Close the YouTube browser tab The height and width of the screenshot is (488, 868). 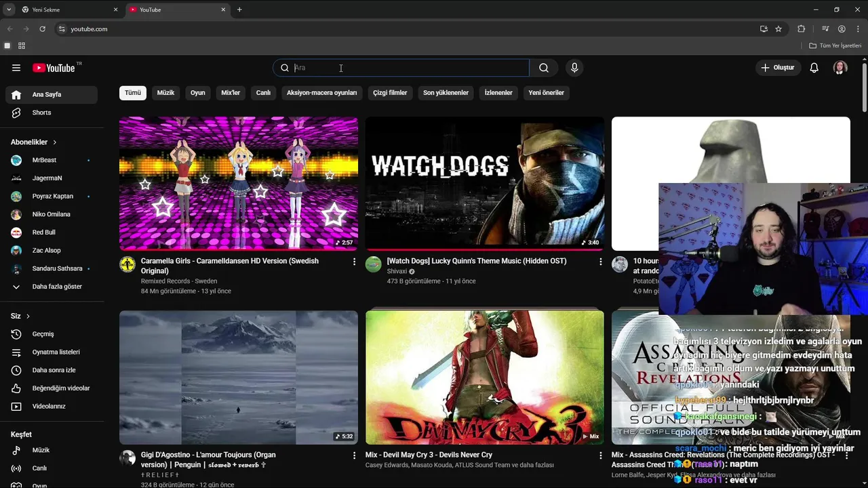click(223, 9)
